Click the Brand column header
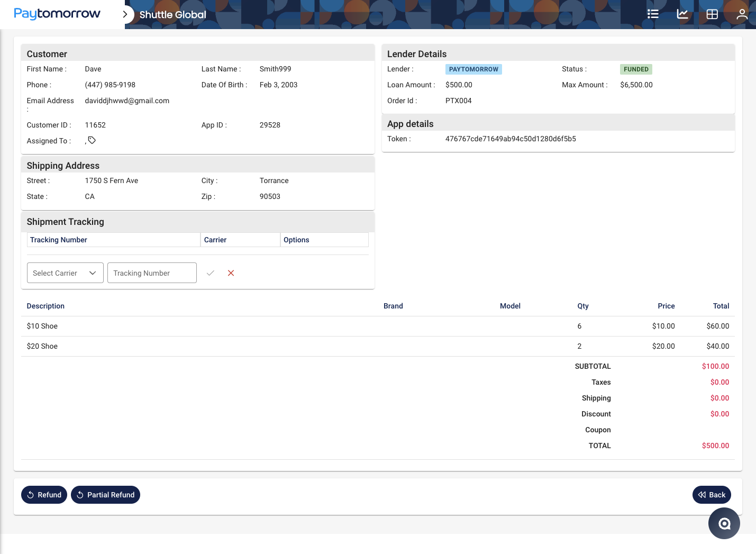The width and height of the screenshot is (756, 554). [x=393, y=306]
